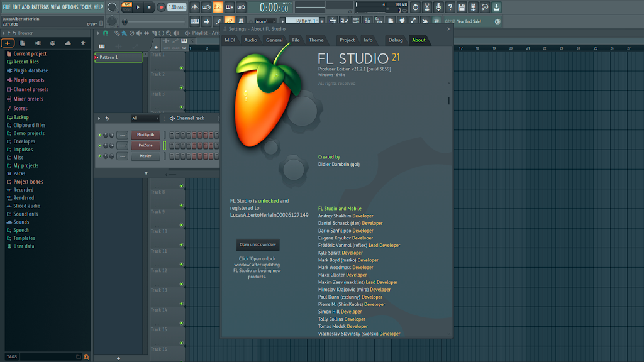Click Open unlock window button
Image resolution: width=644 pixels, height=362 pixels.
coord(257,244)
